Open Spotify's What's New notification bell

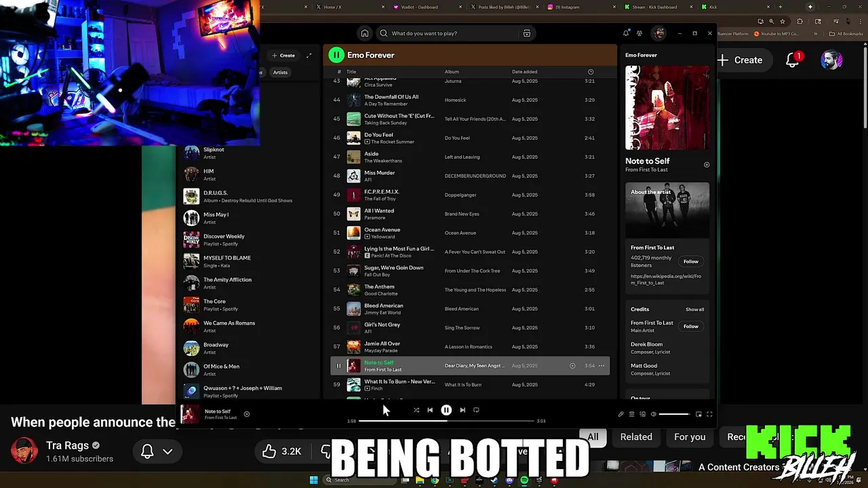(626, 33)
